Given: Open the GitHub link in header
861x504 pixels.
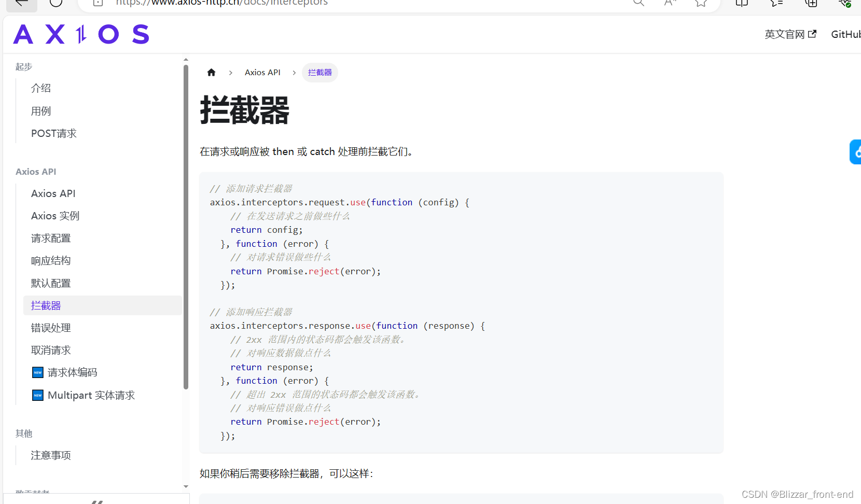Looking at the screenshot, I should point(846,34).
